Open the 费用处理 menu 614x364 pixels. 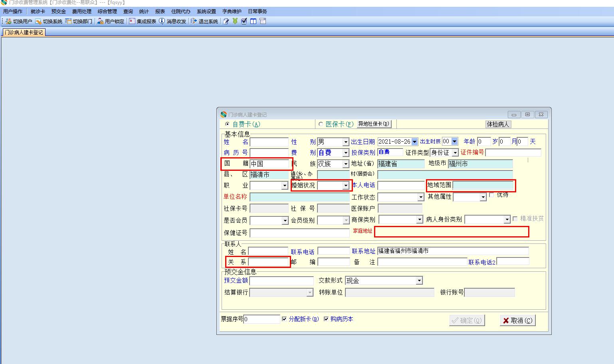[82, 12]
